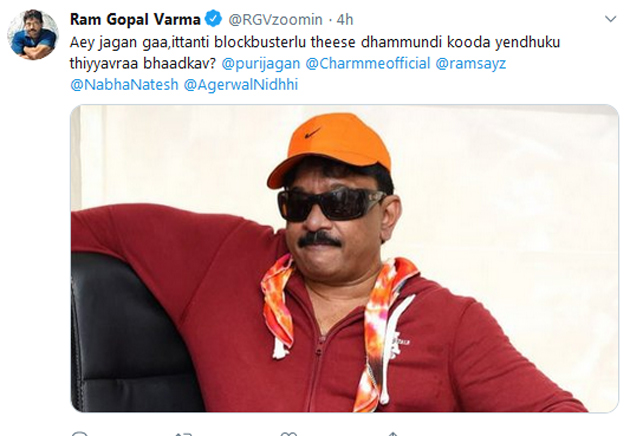630x436 pixels.
Task: Go to the @NabhaNatesh mention
Action: pyautogui.click(x=124, y=85)
